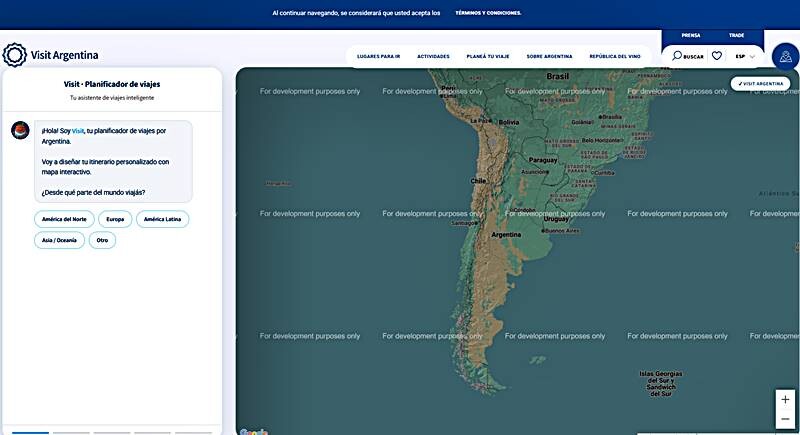The image size is (800, 435).
Task: Choose Otro option
Action: 102,240
